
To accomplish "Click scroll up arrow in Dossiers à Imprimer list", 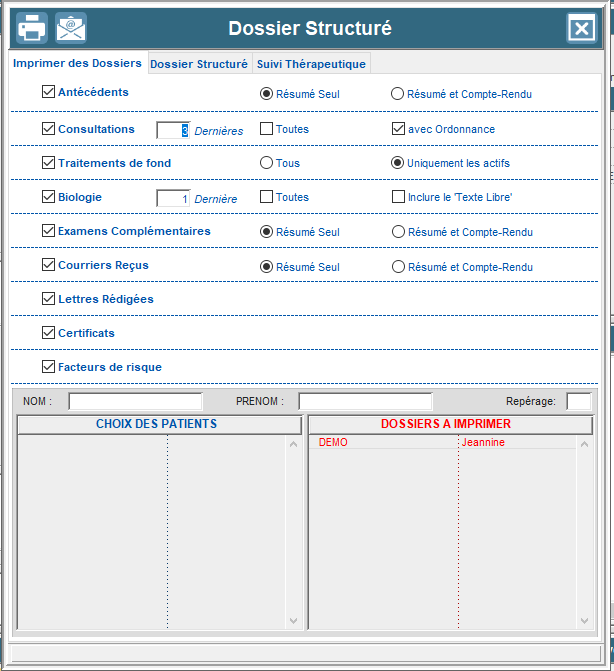I will click(x=584, y=443).
